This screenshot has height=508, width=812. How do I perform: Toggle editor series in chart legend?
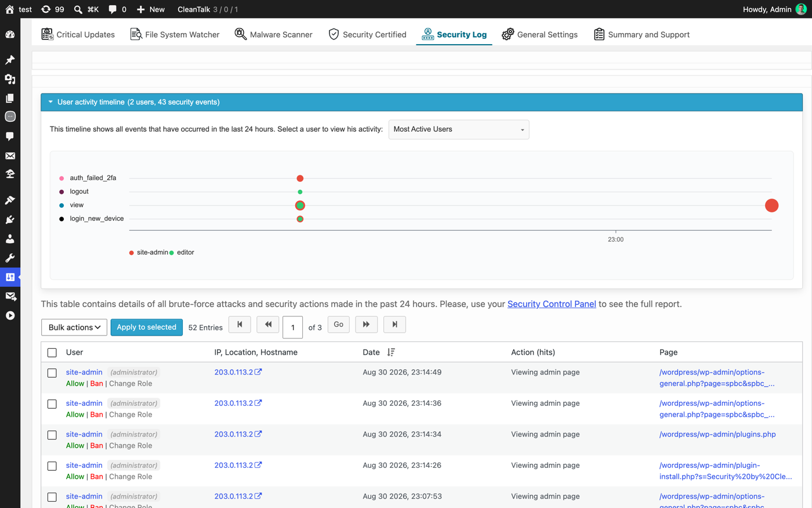click(182, 253)
